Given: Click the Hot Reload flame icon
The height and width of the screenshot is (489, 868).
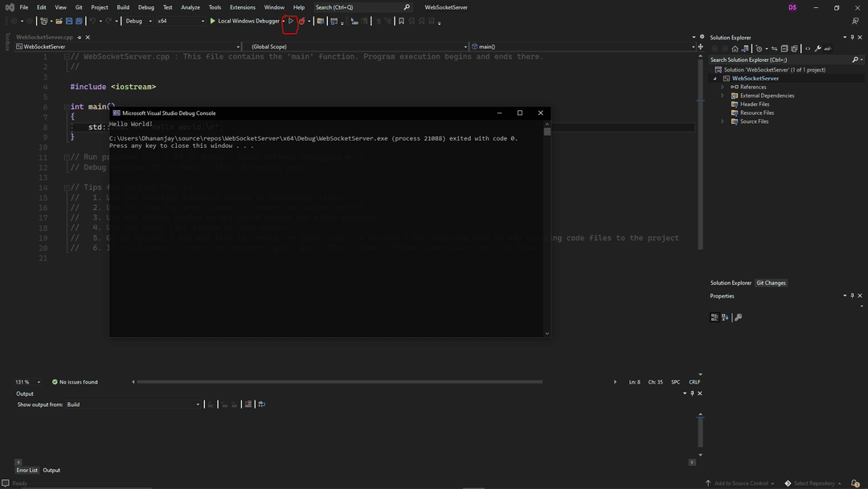Looking at the screenshot, I should pyautogui.click(x=301, y=21).
